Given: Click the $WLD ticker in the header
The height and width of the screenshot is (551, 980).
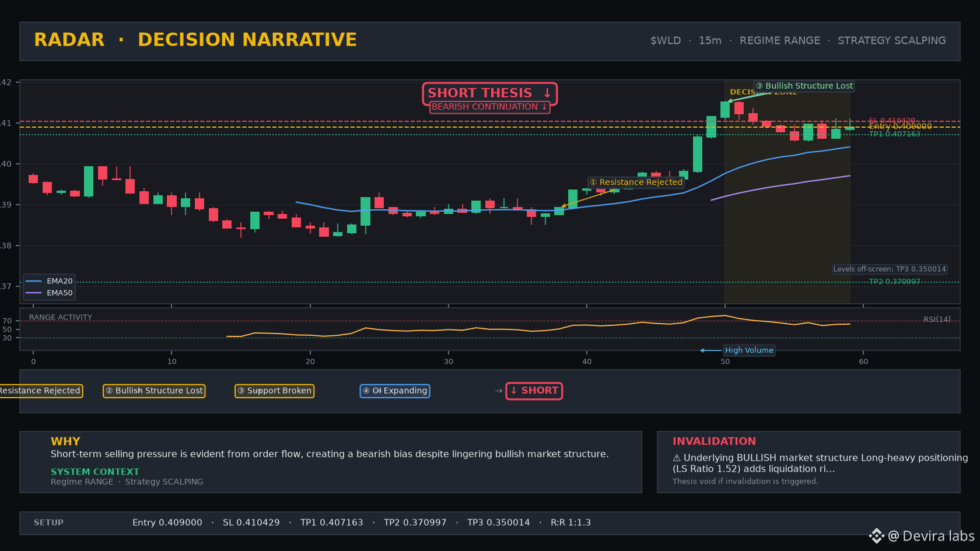Looking at the screenshot, I should pos(666,41).
